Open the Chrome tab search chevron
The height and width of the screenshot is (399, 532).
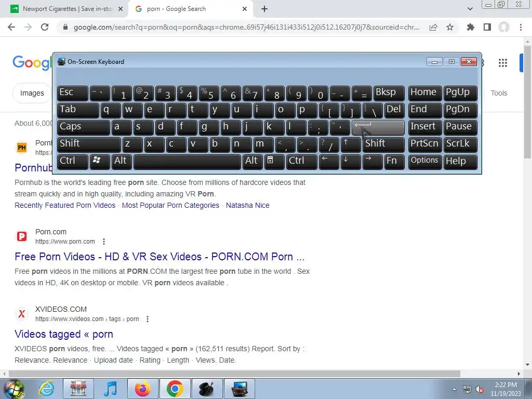pyautogui.click(x=470, y=9)
